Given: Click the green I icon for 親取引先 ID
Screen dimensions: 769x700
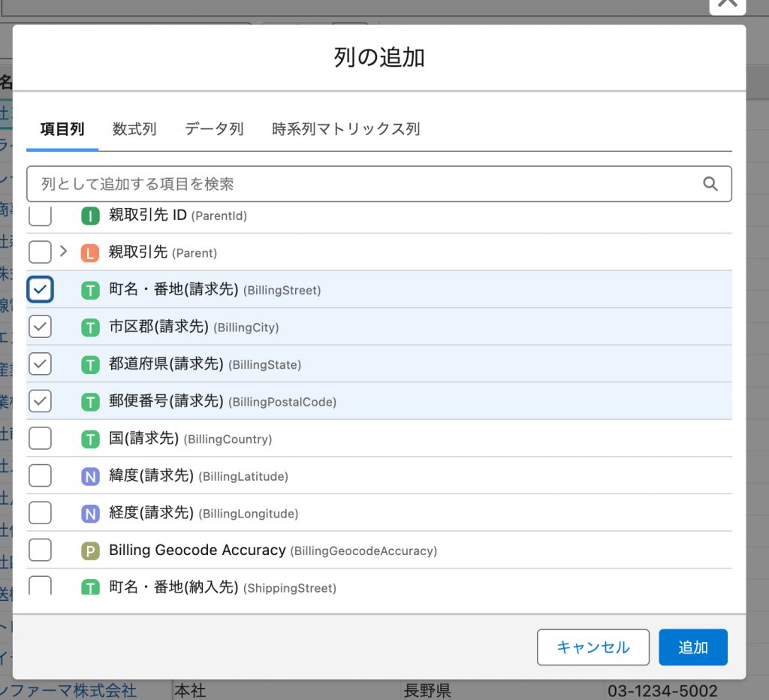Looking at the screenshot, I should click(x=90, y=216).
